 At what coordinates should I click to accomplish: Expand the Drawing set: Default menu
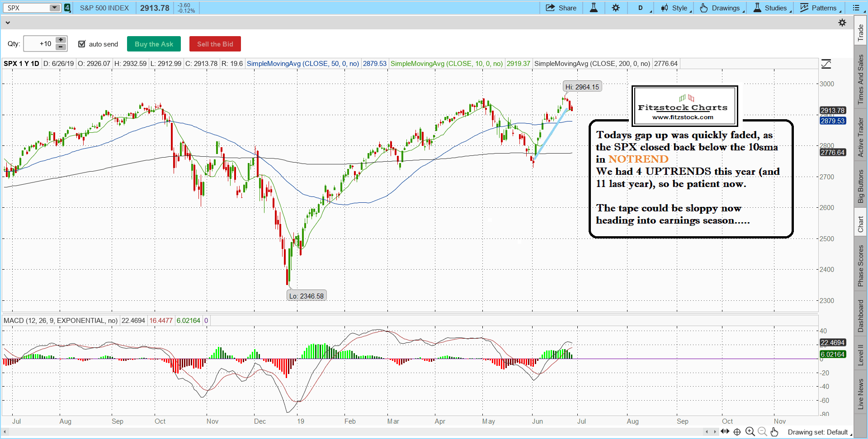pyautogui.click(x=819, y=432)
